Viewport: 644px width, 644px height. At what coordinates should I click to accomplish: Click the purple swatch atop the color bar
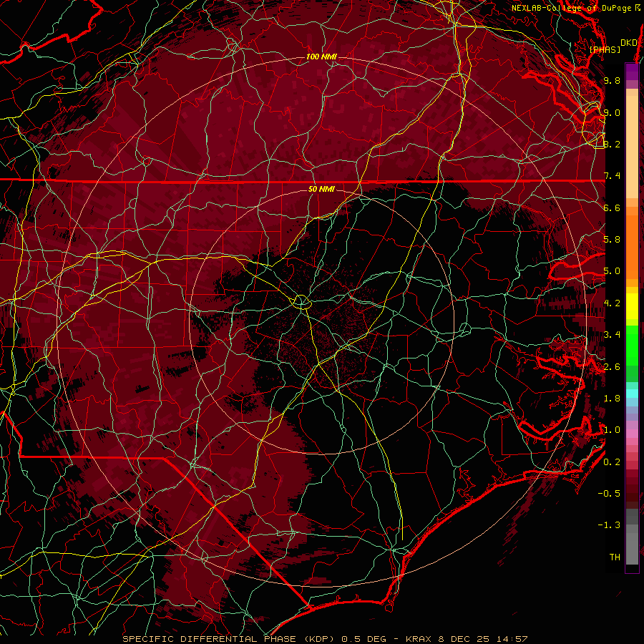tap(632, 72)
